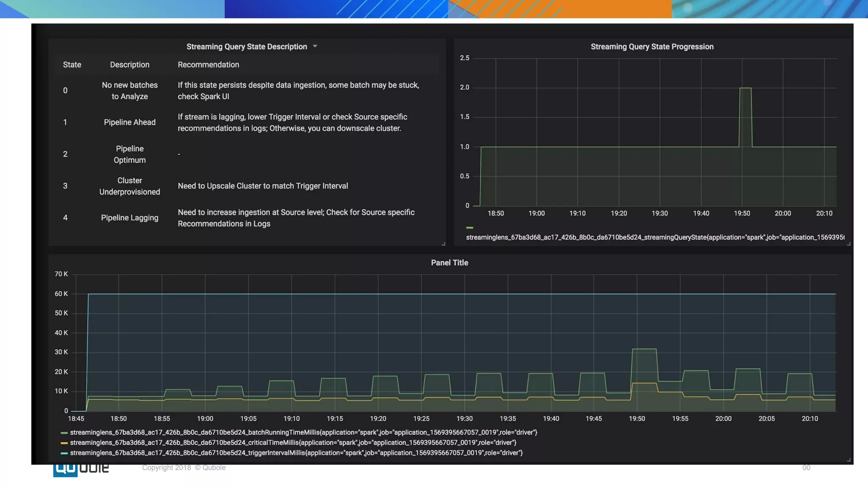Click the resize handle of the State Progression panel
Image resolution: width=868 pixels, height=488 pixels.
[x=848, y=244]
